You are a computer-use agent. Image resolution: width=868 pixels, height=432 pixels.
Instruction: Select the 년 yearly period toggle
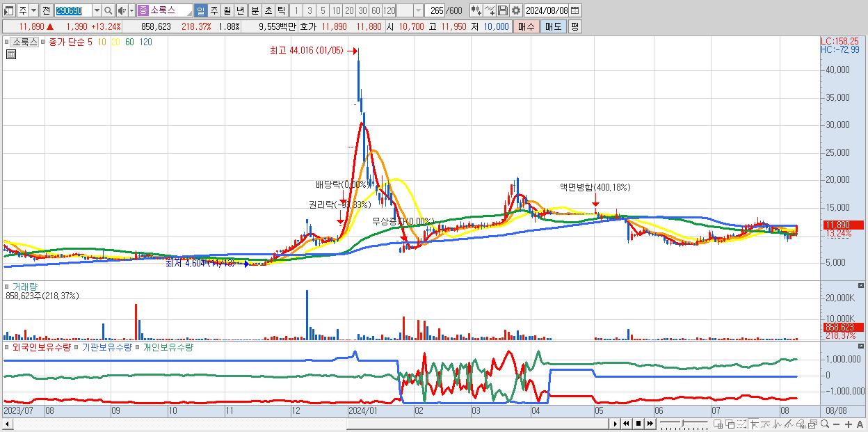coord(240,10)
